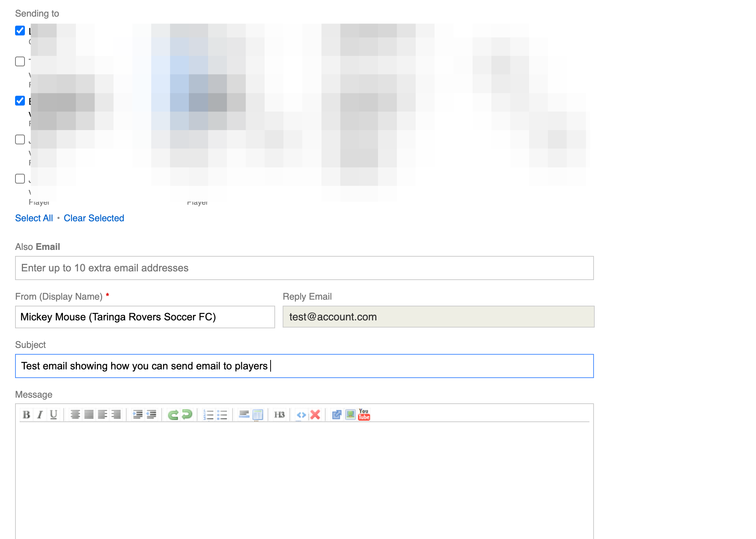Embed a YouTube video
The width and height of the screenshot is (756, 539).
pos(364,415)
